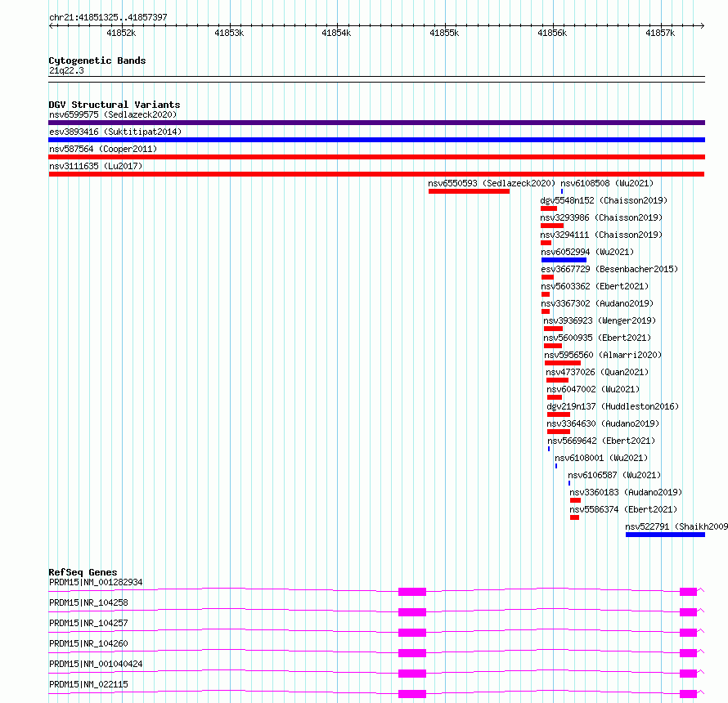Click the 41854k ruler tick label
The image size is (728, 703).
point(336,33)
